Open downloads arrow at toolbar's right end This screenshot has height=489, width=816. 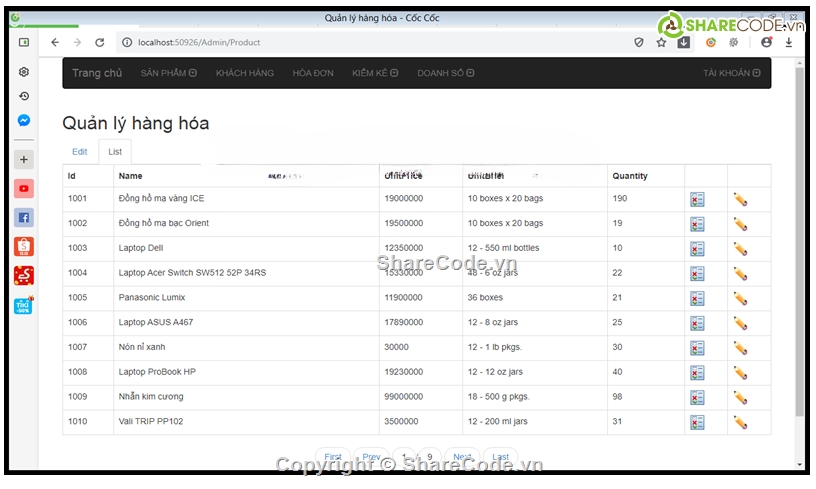(x=788, y=43)
